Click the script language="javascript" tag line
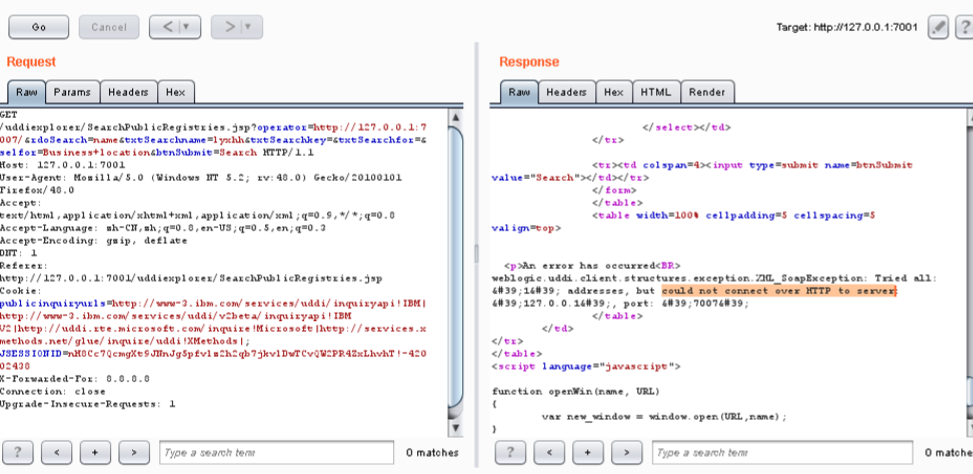973x474 pixels. (586, 366)
